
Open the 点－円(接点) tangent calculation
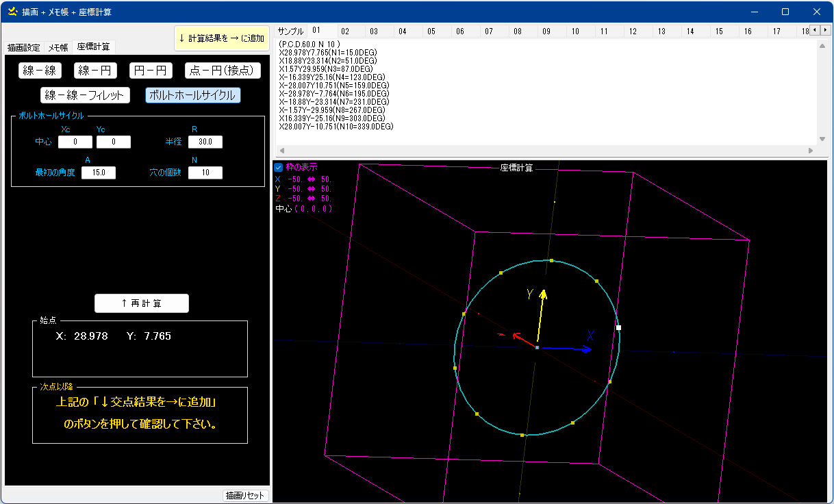223,71
